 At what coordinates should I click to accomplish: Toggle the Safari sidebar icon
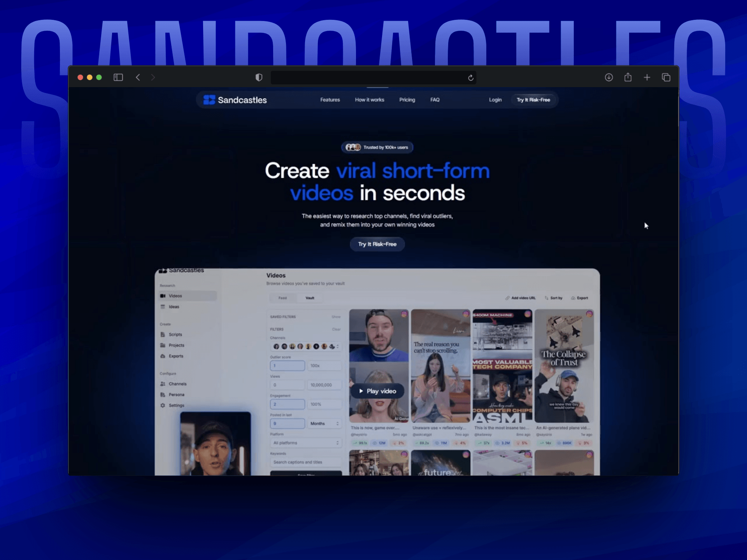tap(118, 77)
